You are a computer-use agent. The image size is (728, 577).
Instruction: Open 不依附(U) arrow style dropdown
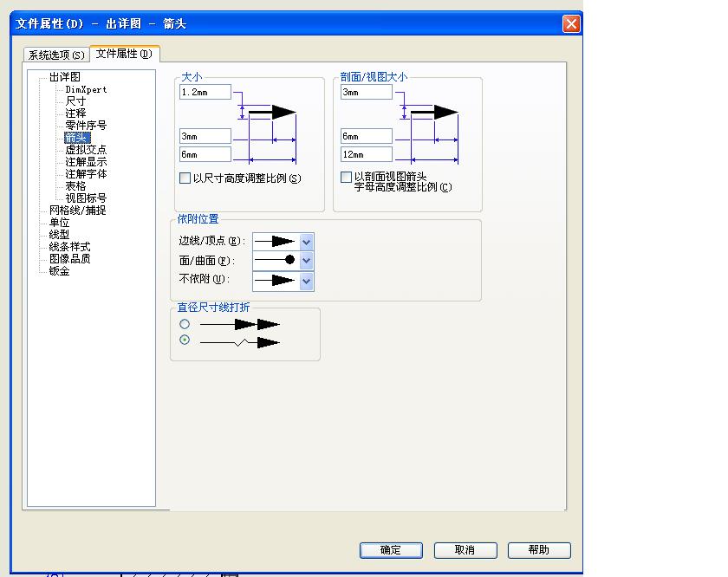(307, 281)
